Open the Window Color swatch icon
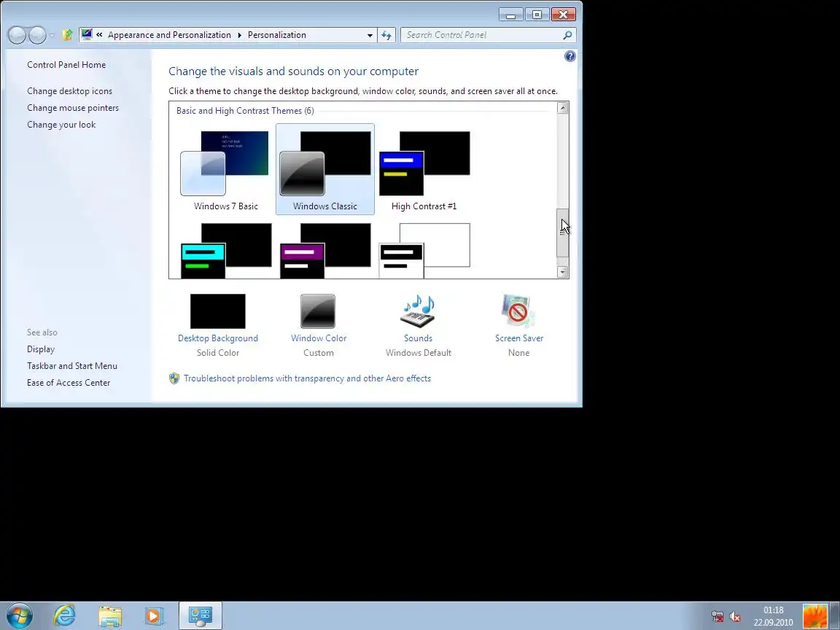The image size is (840, 630). (318, 311)
